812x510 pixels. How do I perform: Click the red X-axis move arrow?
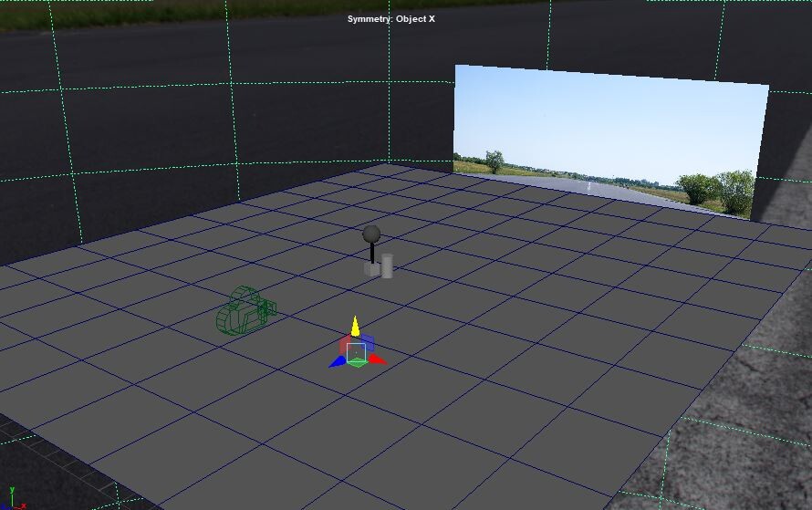(378, 359)
